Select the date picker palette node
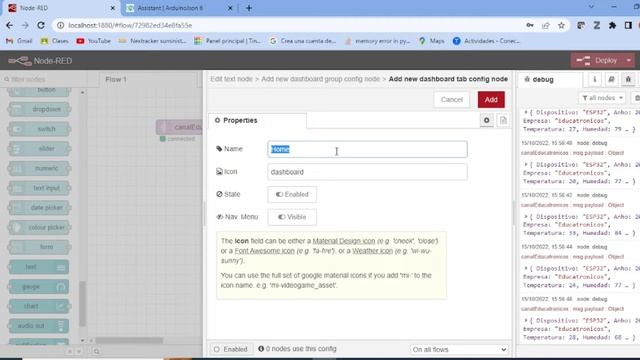 (39, 208)
